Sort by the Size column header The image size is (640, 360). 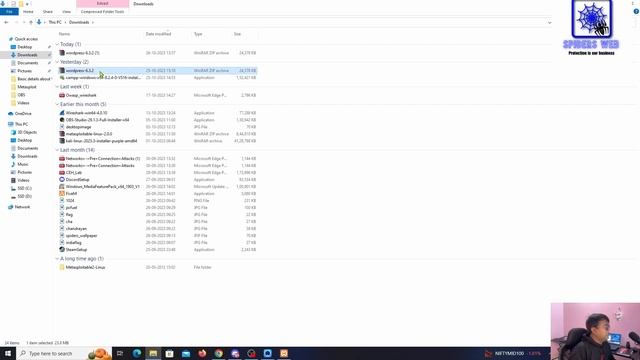237,34
